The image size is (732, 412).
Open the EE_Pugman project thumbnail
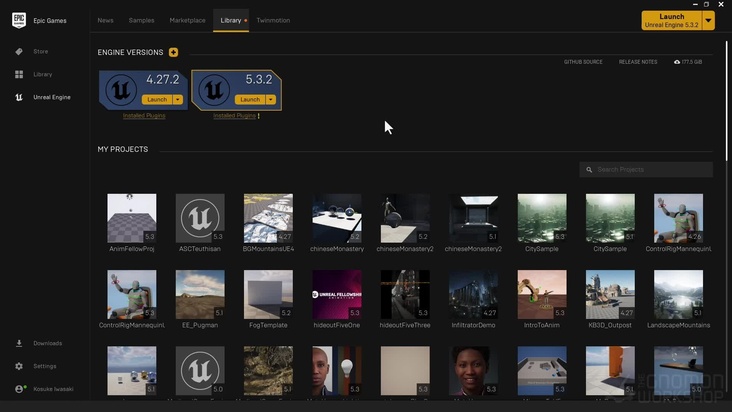click(200, 294)
